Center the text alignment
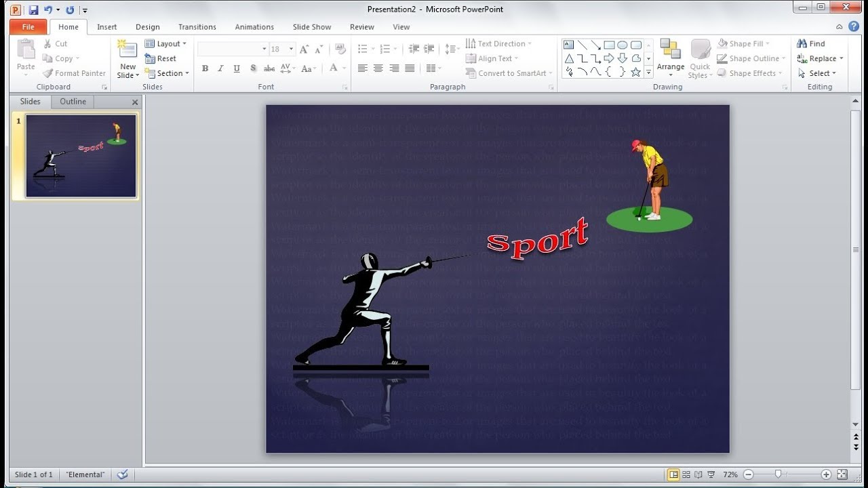 [x=378, y=68]
